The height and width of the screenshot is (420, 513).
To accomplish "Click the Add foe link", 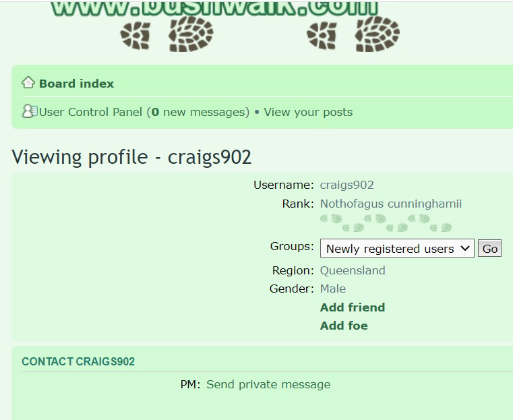I will (x=344, y=326).
